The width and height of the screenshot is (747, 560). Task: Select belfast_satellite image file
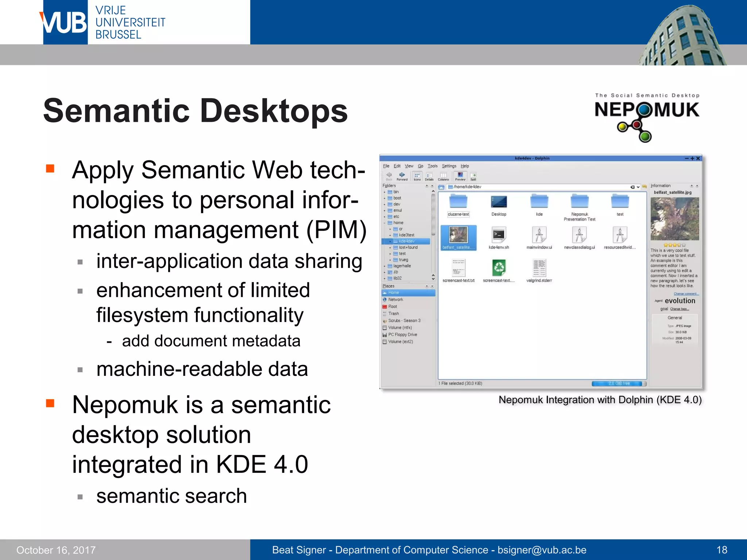pos(458,238)
